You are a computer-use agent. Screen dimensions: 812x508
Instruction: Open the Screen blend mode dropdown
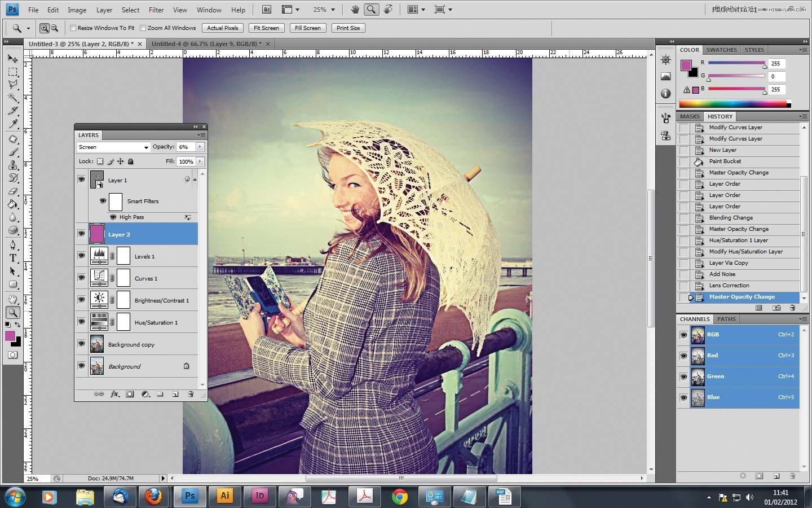(x=113, y=147)
